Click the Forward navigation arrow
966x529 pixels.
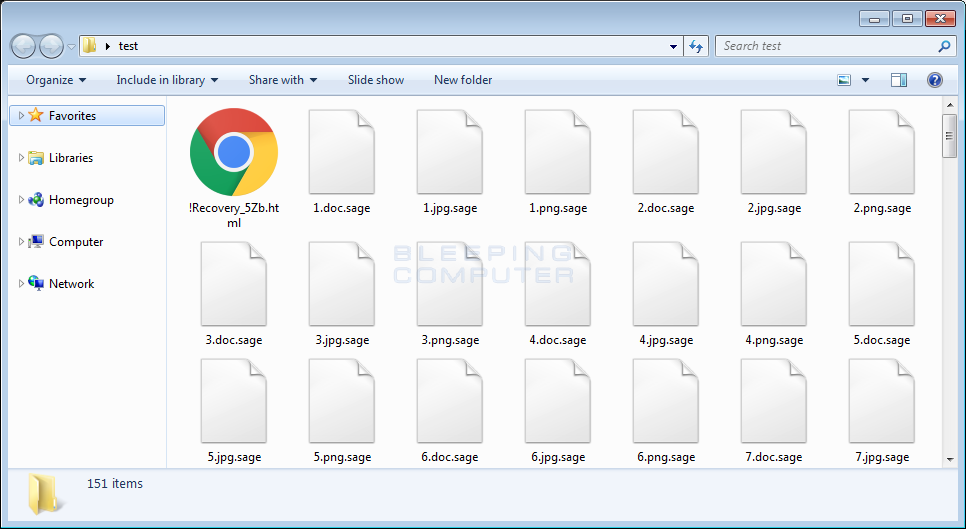52,46
